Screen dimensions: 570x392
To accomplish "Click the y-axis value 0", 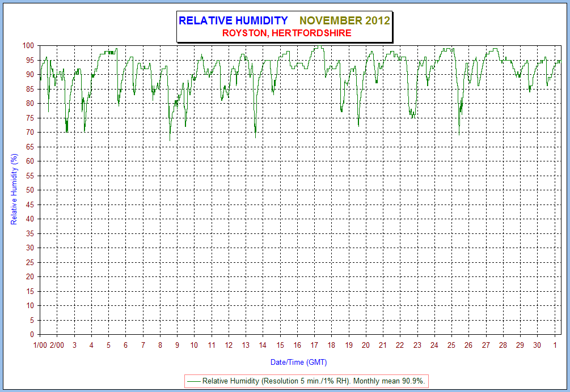I will (x=32, y=335).
